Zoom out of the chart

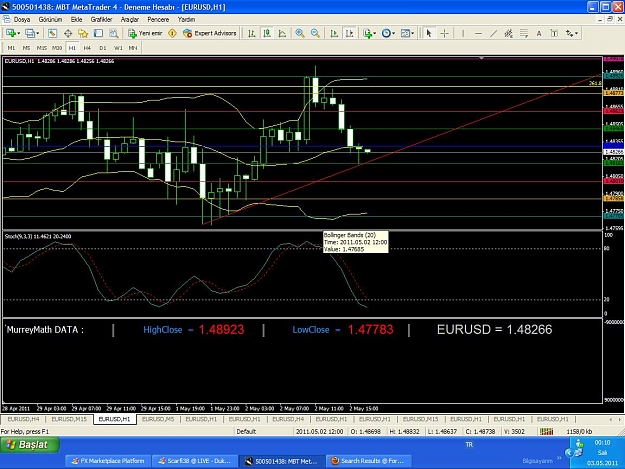315,33
